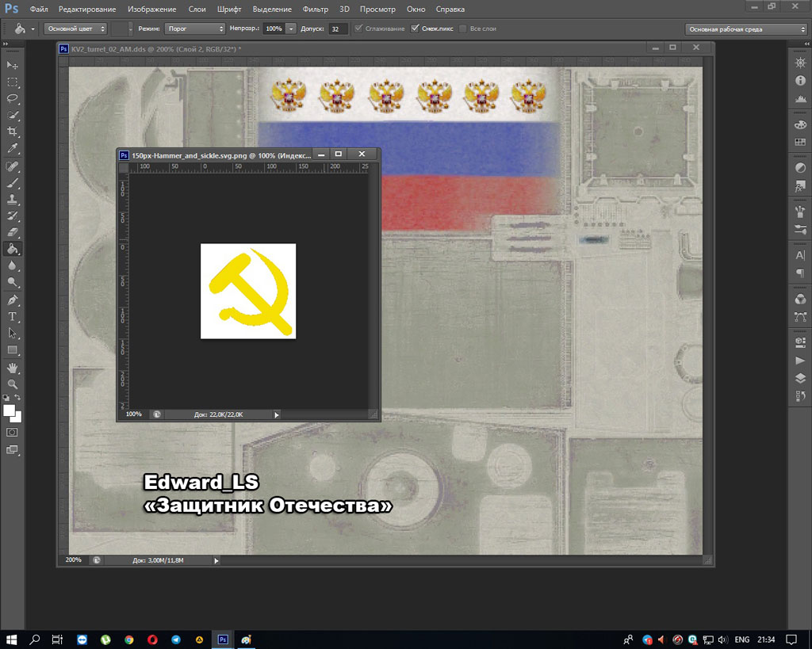Open the History panel icon

coord(800,396)
